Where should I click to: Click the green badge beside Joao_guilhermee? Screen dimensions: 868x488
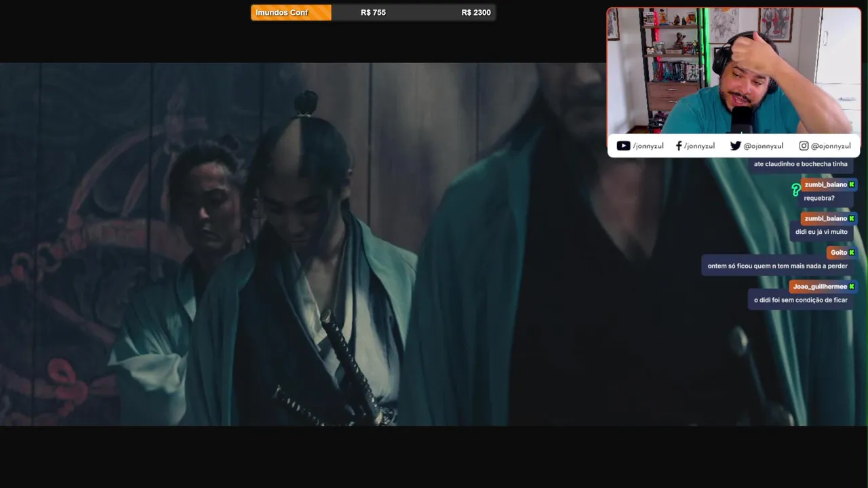coord(852,286)
